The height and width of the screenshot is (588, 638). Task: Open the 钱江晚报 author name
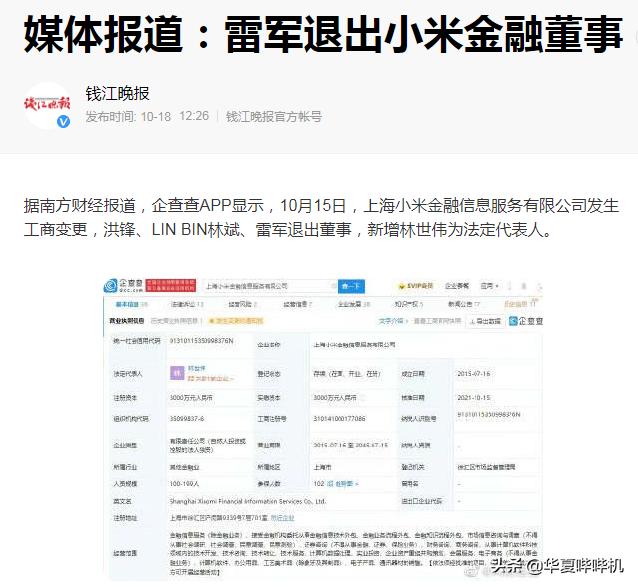pos(117,94)
